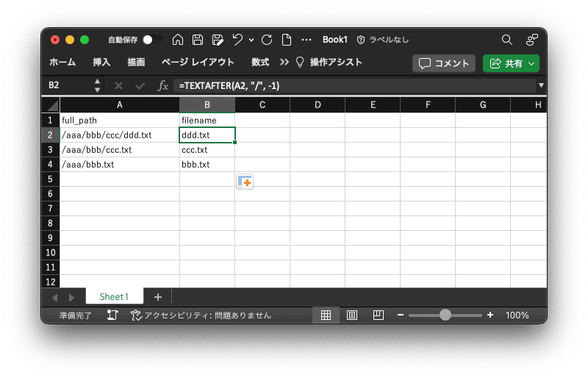Select column A header

click(120, 105)
